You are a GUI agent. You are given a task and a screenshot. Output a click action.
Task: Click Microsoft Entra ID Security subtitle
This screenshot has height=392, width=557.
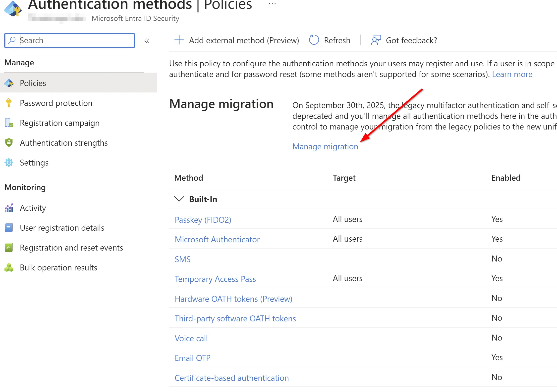point(135,18)
